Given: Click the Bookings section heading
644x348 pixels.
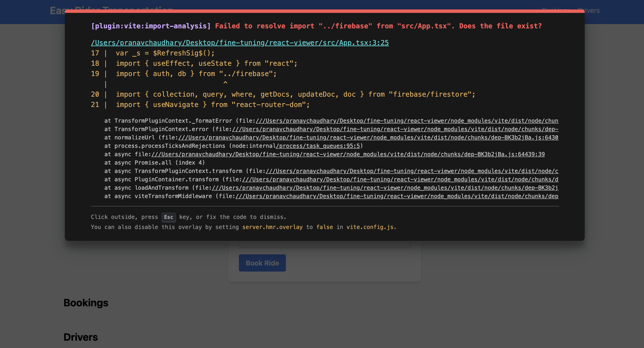Looking at the screenshot, I should pos(86,303).
